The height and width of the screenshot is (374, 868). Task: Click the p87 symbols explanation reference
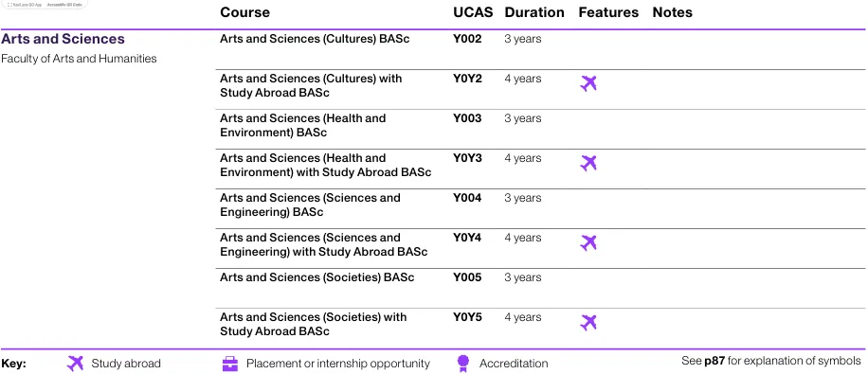(x=714, y=362)
